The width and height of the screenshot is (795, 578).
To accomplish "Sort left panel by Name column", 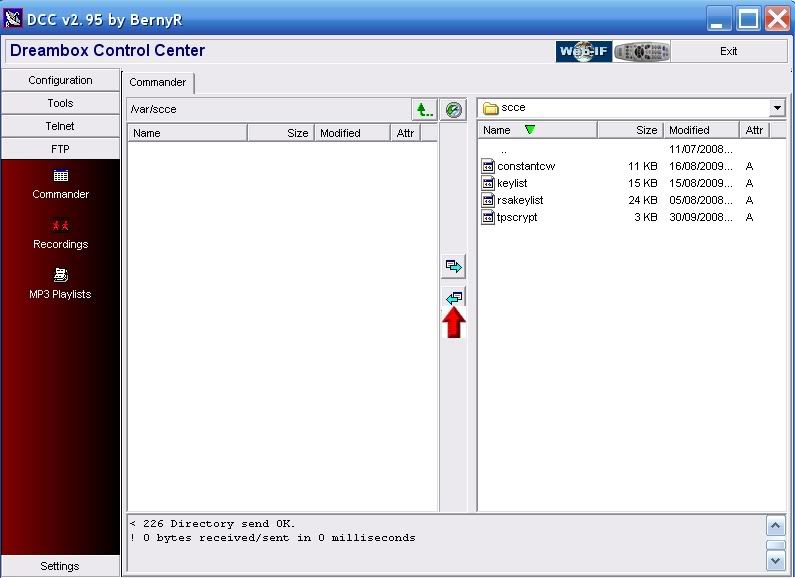I will (187, 133).
